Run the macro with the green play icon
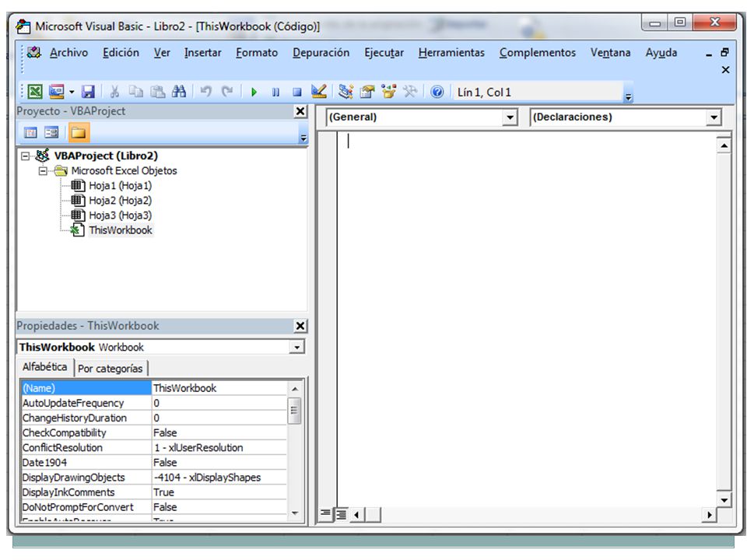Image resolution: width=747 pixels, height=560 pixels. coord(254,92)
